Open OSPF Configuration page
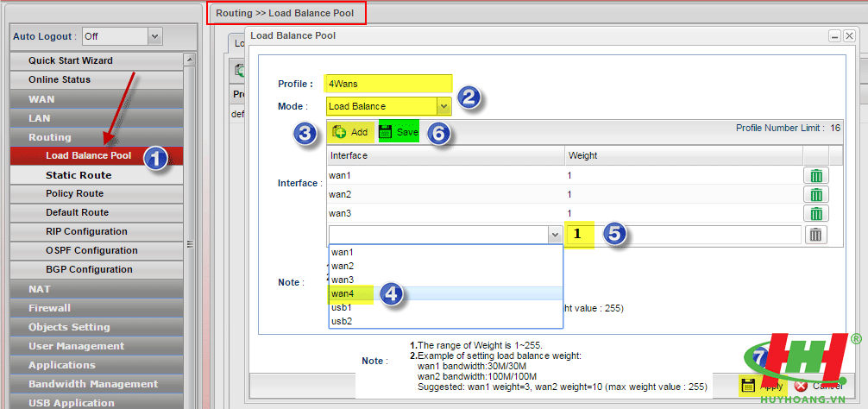 [97, 250]
